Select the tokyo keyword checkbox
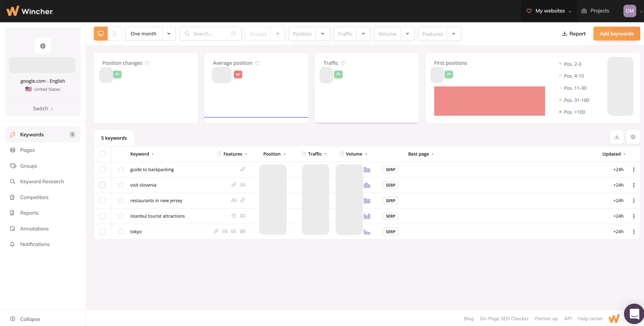This screenshot has height=326, width=644. pos(102,231)
